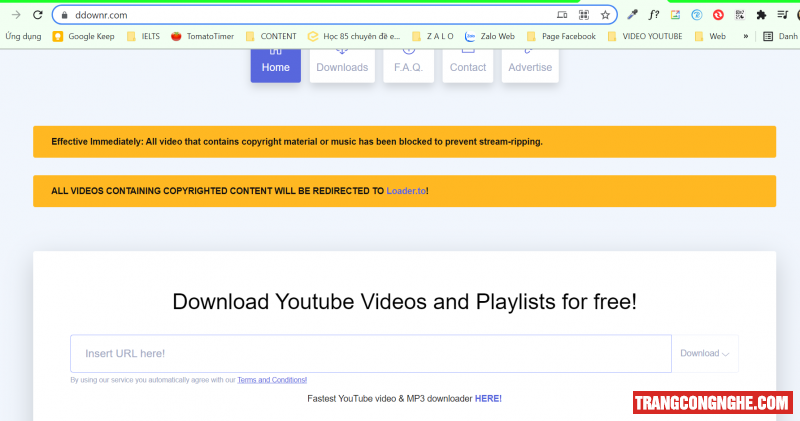Screen dimensions: 800x421
Task: Click the HERE! downloader link
Action: [488, 399]
